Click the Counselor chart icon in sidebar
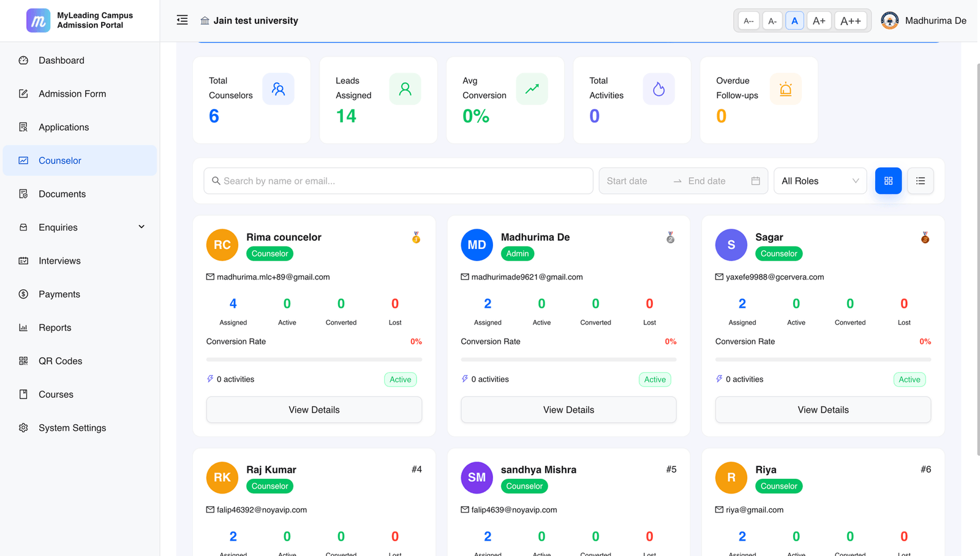This screenshot has height=556, width=980. tap(23, 161)
